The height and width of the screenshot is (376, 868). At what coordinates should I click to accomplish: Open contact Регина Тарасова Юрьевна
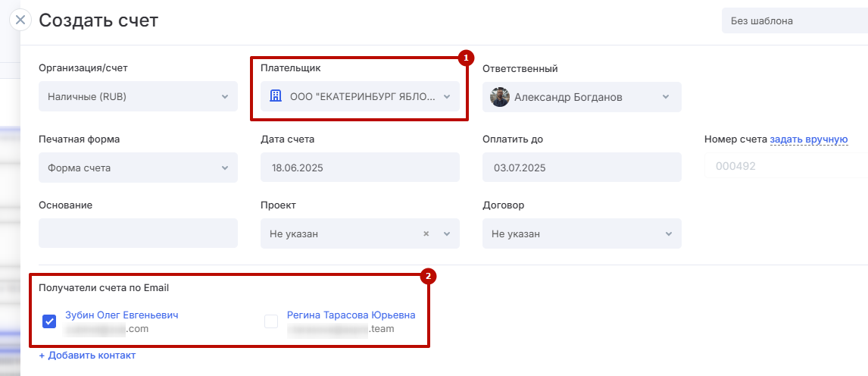351,315
